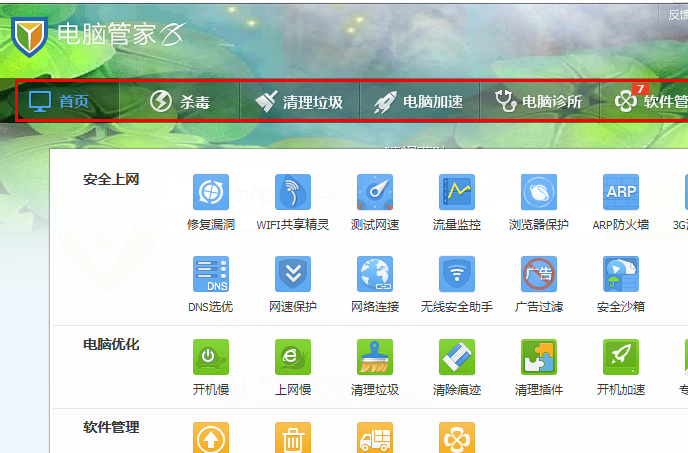The width and height of the screenshot is (688, 453).
Task: Click the 开机慢 slow boot icon
Action: point(210,357)
